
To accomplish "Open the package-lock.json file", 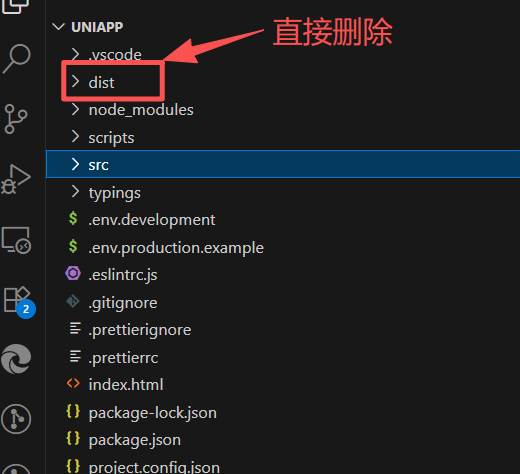I will pyautogui.click(x=153, y=413).
